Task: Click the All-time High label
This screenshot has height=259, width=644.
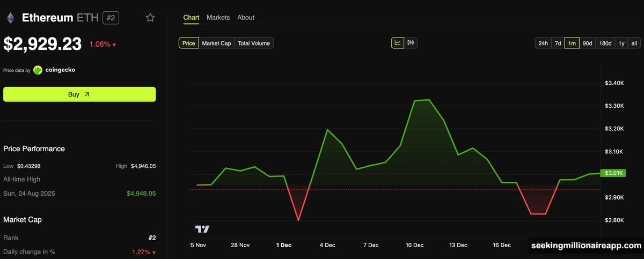Action: (x=21, y=179)
